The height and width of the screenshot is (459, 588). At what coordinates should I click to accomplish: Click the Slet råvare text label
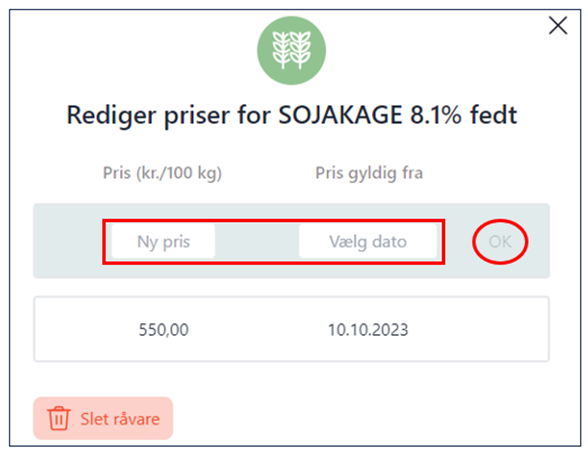coord(120,419)
